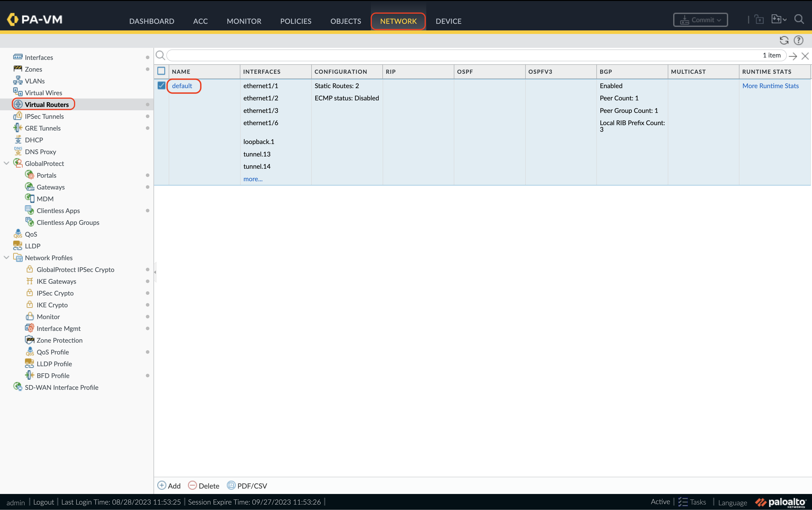Switch to the POLICIES tab
812x510 pixels.
click(x=296, y=21)
